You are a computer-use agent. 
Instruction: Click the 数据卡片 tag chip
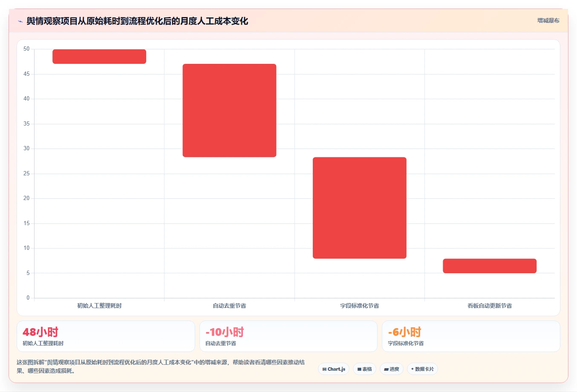point(422,369)
